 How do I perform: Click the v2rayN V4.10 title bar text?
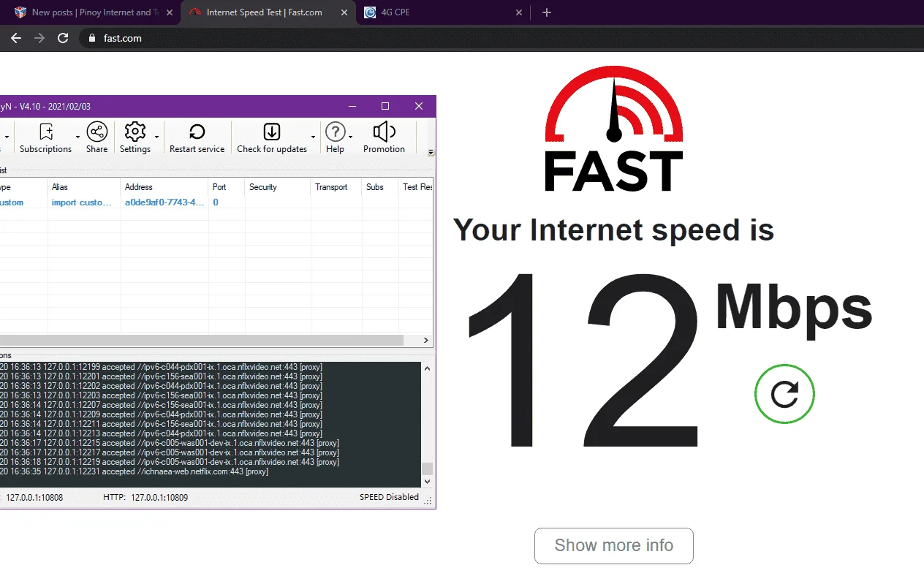click(45, 107)
